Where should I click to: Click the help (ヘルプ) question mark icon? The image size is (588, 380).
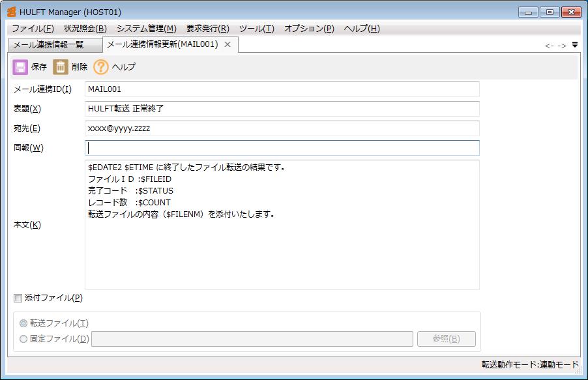100,67
